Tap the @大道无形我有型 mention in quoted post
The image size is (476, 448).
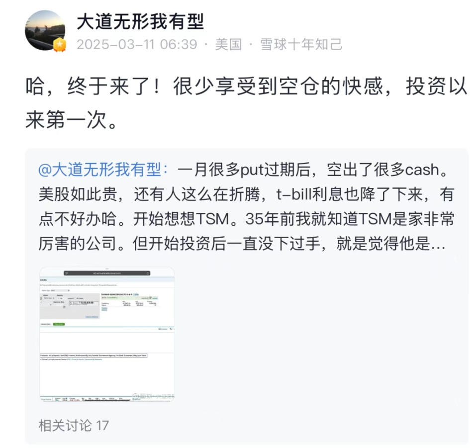pyautogui.click(x=103, y=170)
